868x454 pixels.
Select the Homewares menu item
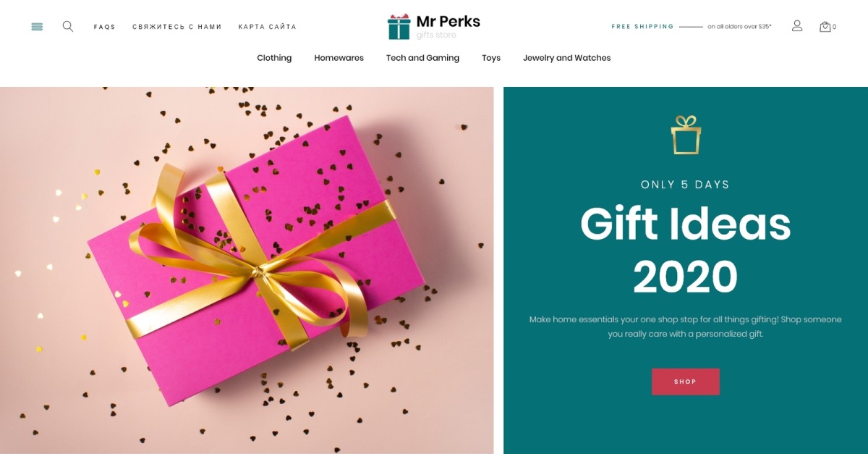(339, 58)
